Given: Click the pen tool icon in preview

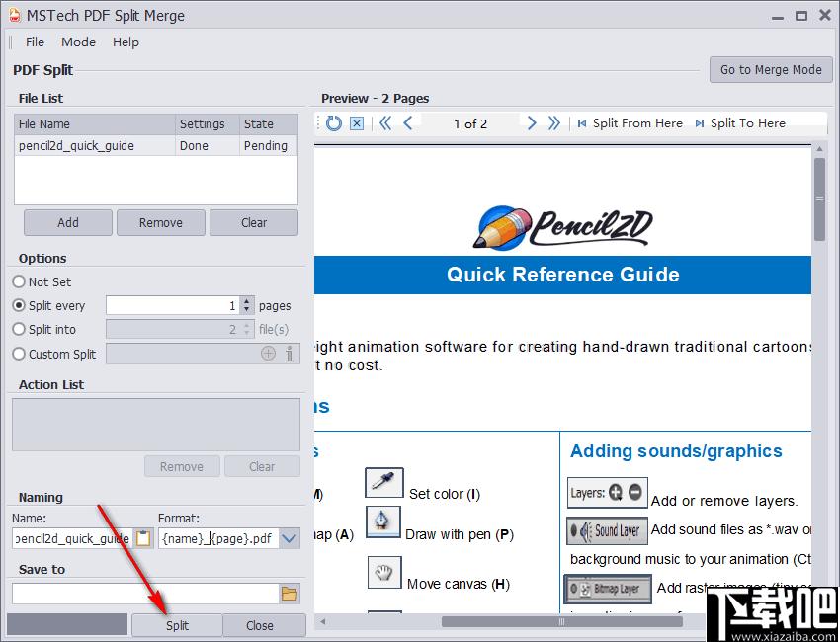Looking at the screenshot, I should click(383, 522).
